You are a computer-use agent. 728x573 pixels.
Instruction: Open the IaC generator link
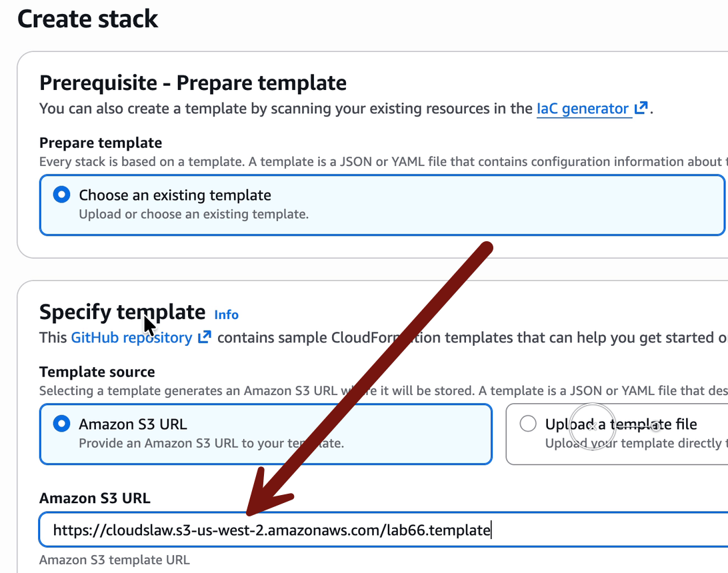pos(582,109)
